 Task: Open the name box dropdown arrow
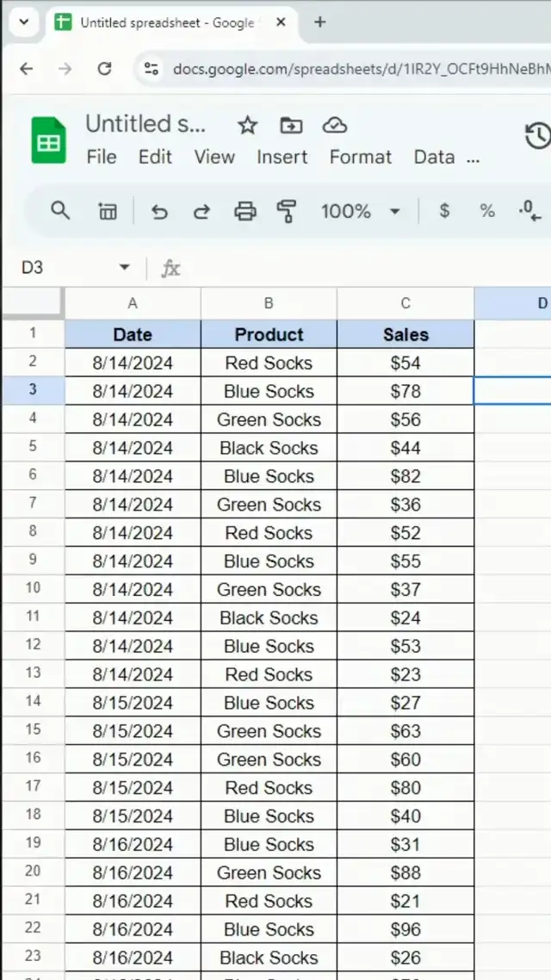coord(124,268)
